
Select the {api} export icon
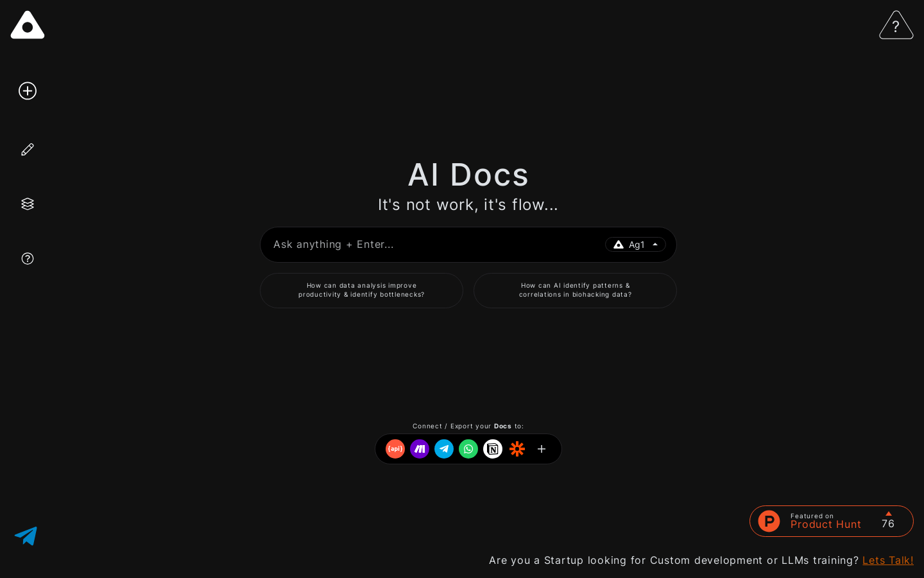[x=395, y=449]
